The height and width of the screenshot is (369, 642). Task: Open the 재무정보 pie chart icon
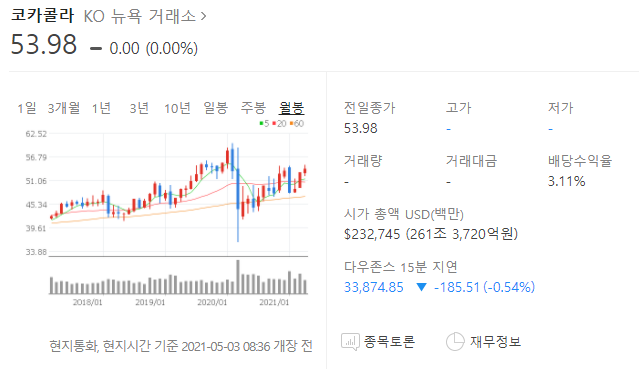(455, 342)
